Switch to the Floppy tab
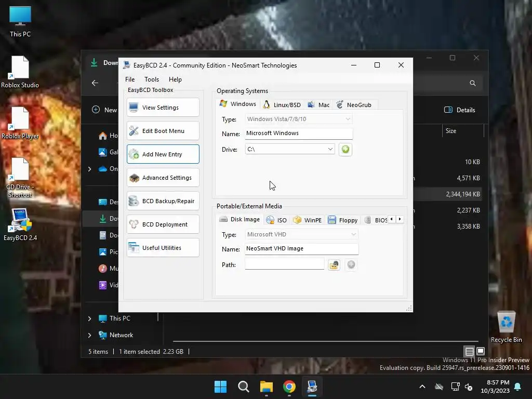Image resolution: width=532 pixels, height=399 pixels. [x=343, y=220]
